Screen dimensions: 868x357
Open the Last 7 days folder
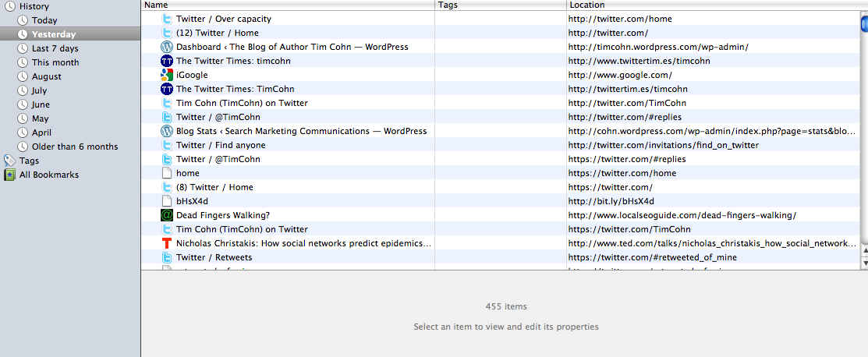[55, 48]
